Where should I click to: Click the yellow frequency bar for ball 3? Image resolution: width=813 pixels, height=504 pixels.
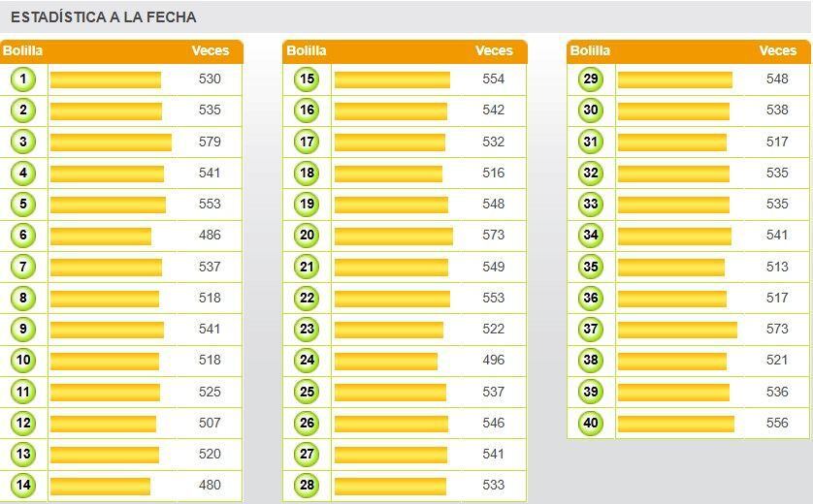111,142
